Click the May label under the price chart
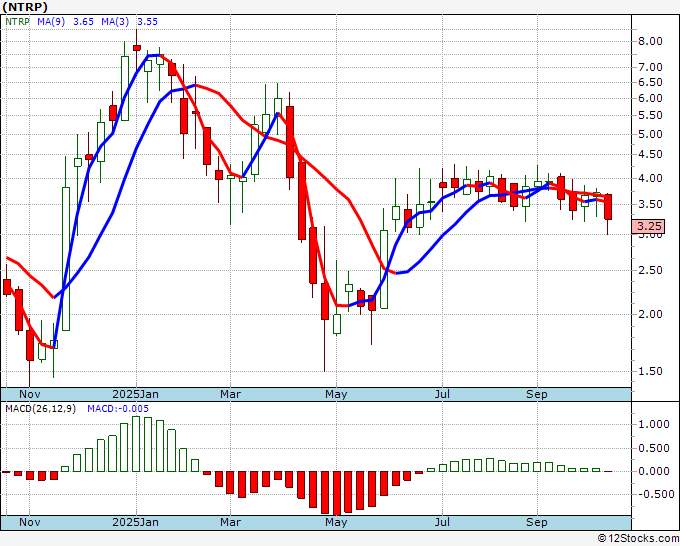Viewport: 680px width, 546px height. pos(336,394)
